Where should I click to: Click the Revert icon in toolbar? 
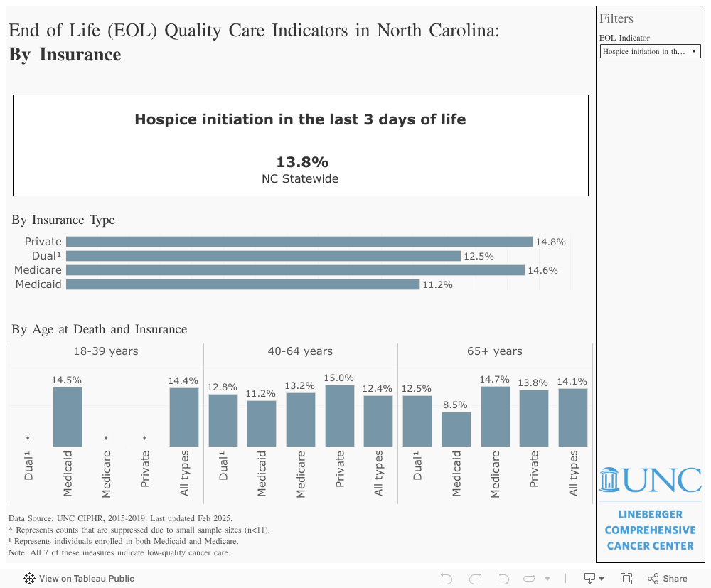coord(503,579)
